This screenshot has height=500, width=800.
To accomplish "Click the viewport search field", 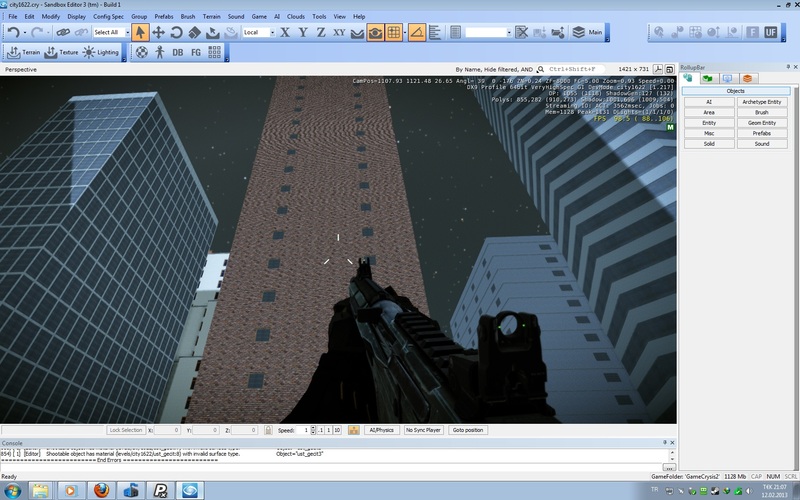I will point(575,69).
